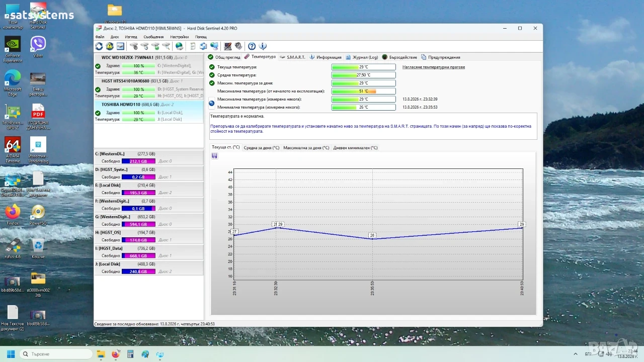Select the E: [Local Disk] partition row

[149, 189]
